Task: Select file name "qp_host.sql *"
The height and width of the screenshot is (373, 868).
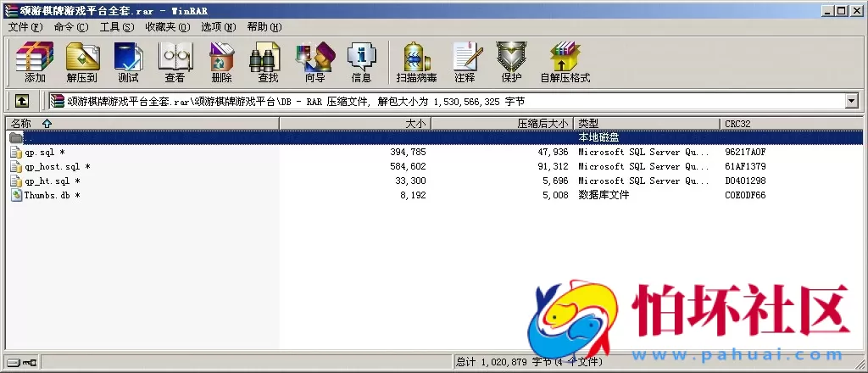Action: click(57, 166)
